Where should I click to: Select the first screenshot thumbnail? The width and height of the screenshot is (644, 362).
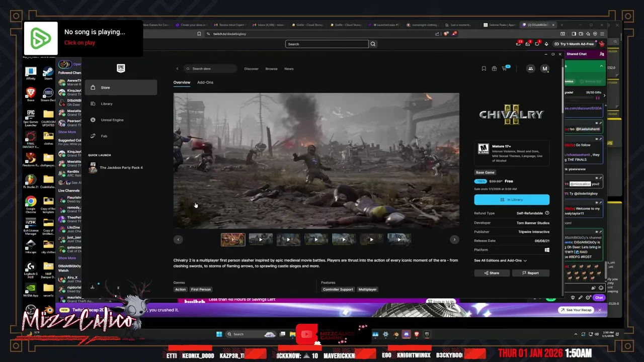click(x=233, y=239)
